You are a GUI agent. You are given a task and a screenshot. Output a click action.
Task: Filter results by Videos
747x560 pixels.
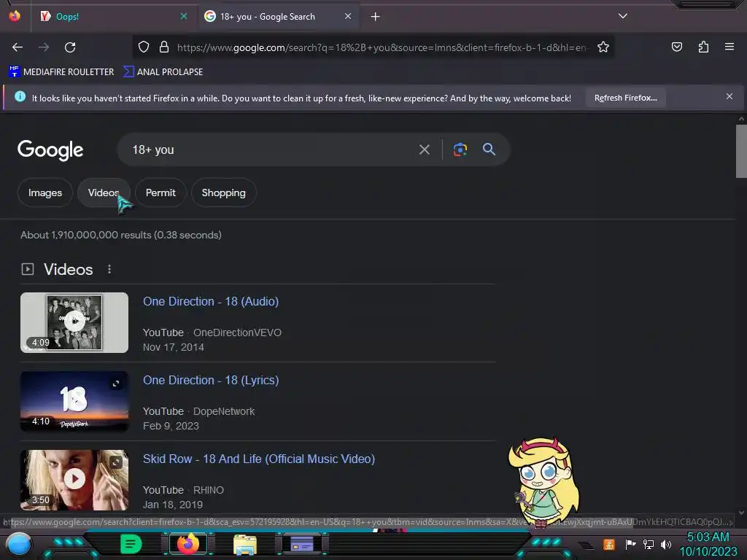point(104,192)
